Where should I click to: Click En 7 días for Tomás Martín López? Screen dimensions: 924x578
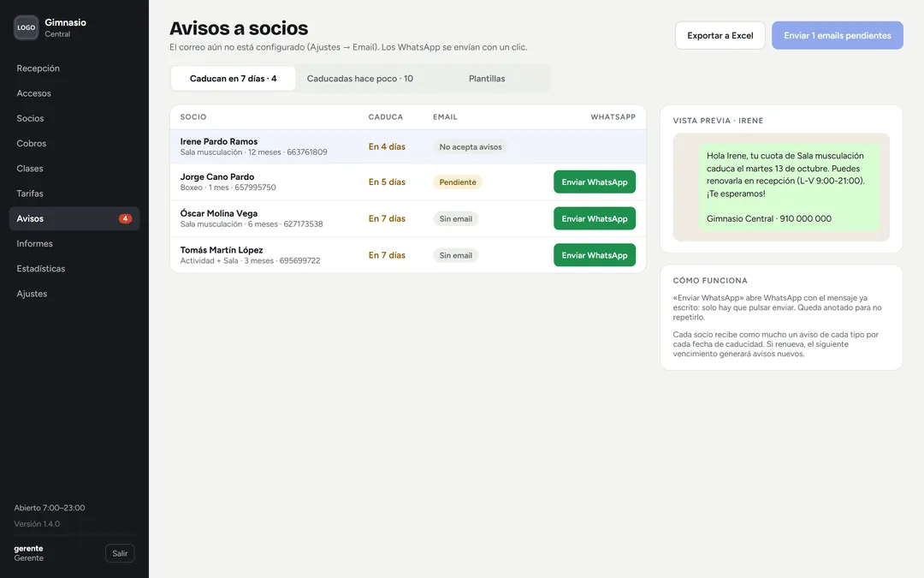[387, 255]
